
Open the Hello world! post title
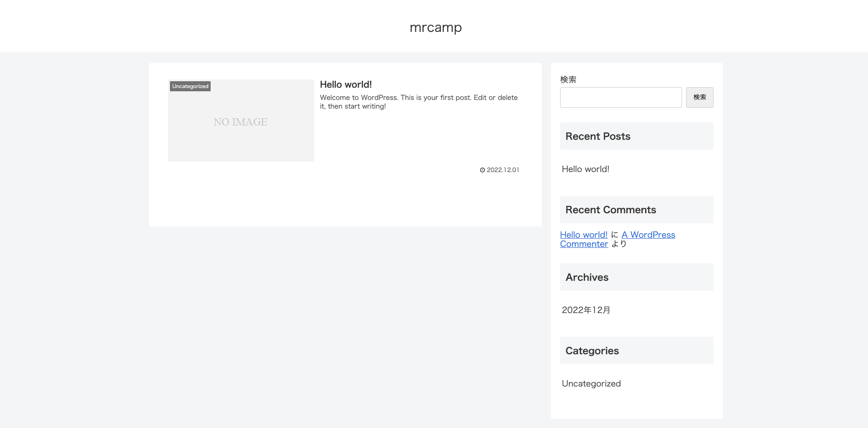tap(346, 84)
